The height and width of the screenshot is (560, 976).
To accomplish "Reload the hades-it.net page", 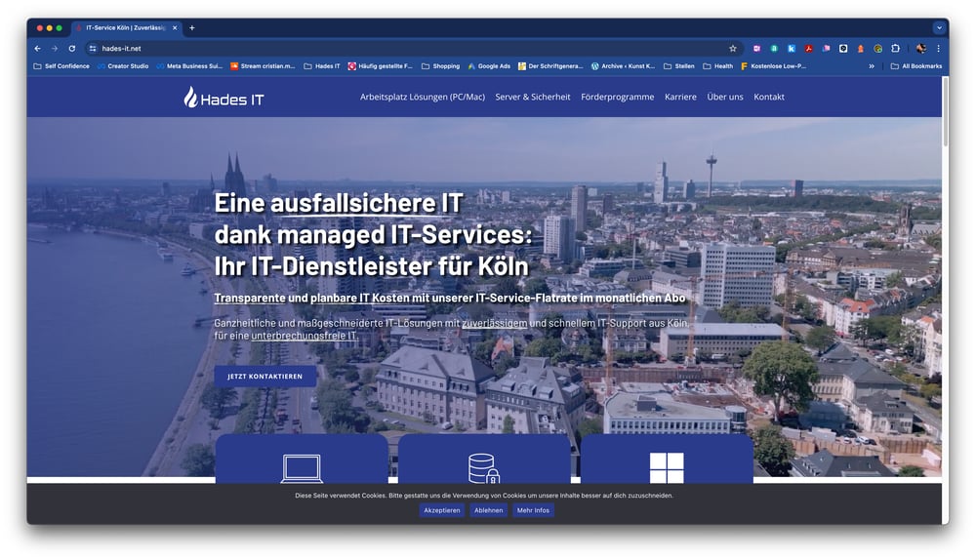I will point(72,49).
